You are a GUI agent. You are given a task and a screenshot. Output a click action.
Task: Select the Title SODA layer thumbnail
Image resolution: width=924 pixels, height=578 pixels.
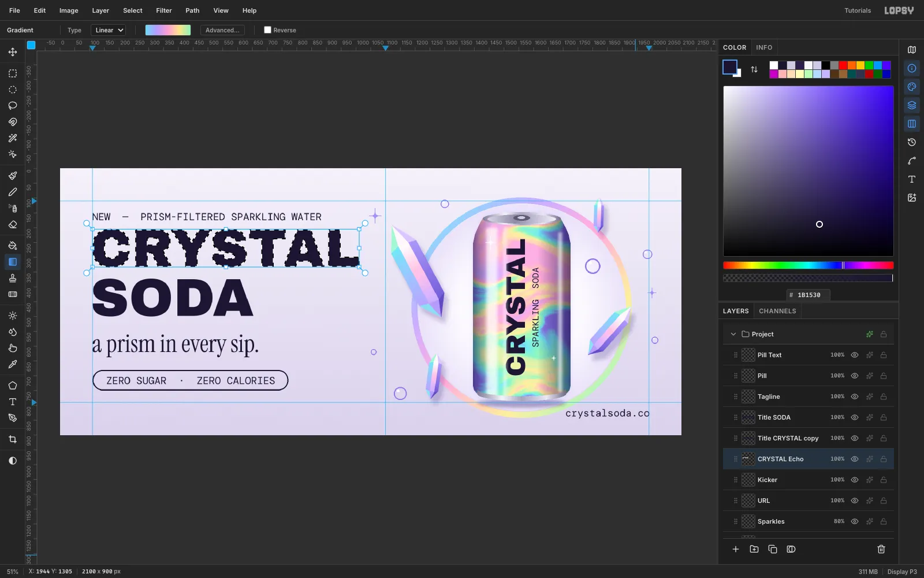click(748, 417)
